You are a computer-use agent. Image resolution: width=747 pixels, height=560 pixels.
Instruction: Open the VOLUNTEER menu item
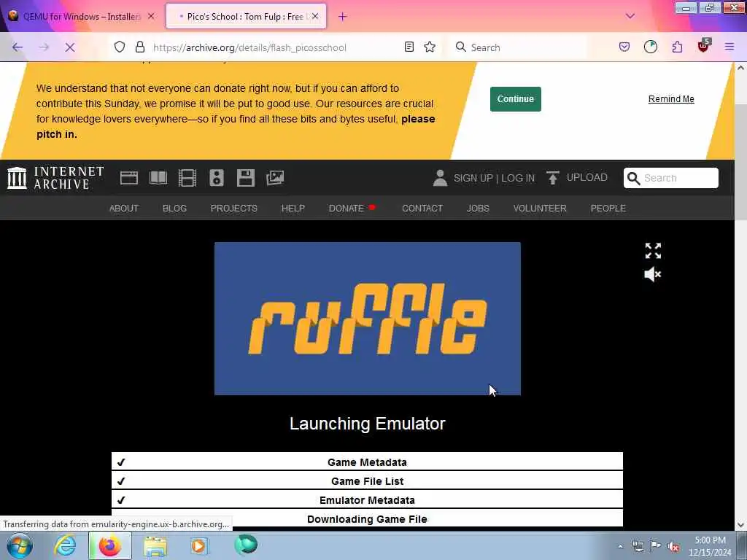click(x=540, y=208)
